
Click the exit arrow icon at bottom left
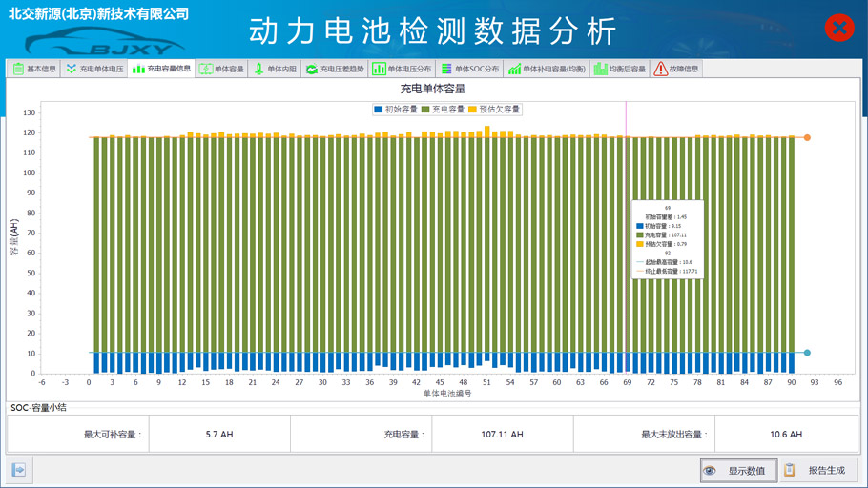18,469
